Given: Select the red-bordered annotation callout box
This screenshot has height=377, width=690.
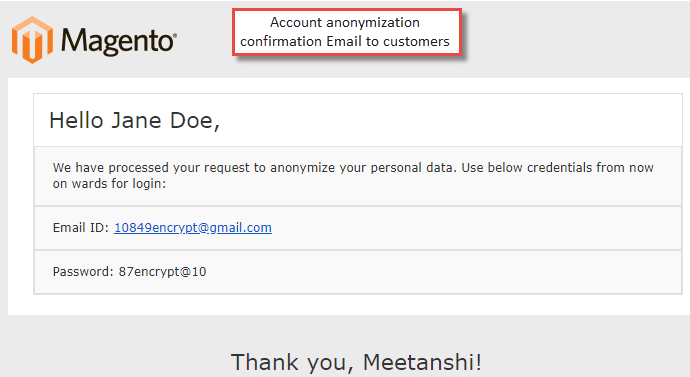Looking at the screenshot, I should [347, 32].
